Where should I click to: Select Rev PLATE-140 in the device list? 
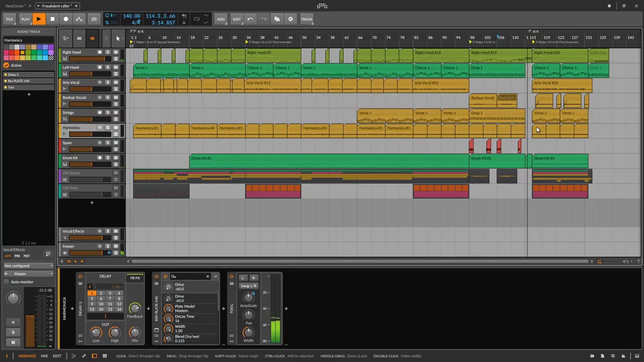click(28, 81)
